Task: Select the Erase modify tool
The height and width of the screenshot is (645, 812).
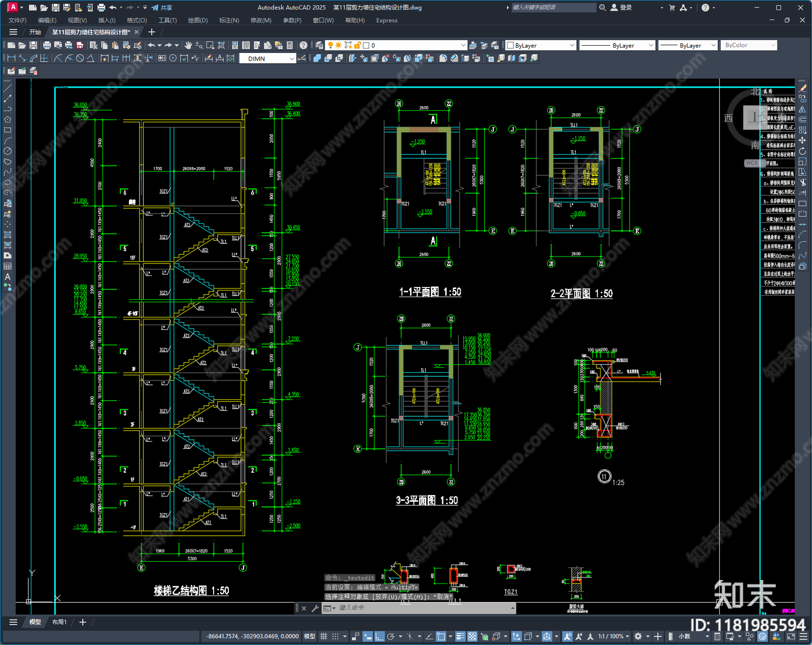Action: (802, 88)
